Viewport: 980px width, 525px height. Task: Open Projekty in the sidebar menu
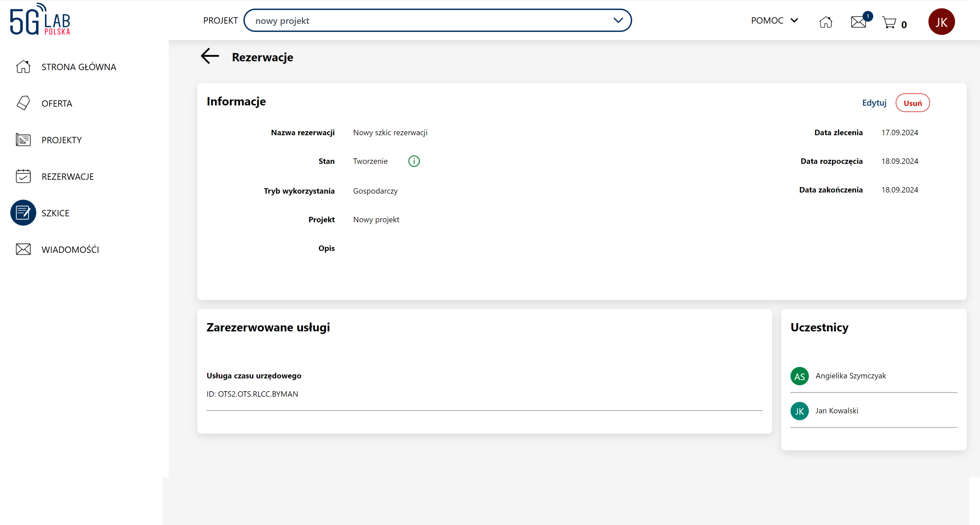tap(61, 140)
